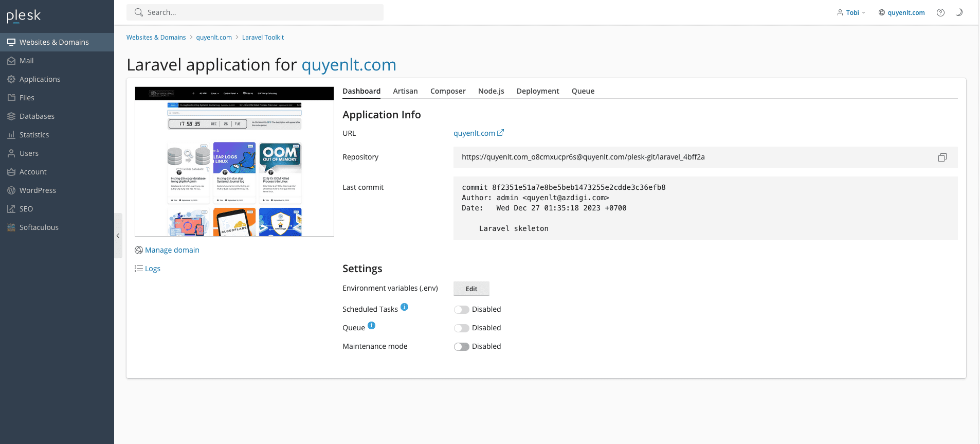Collapse the left sidebar panel
This screenshot has width=980, height=444.
click(118, 236)
